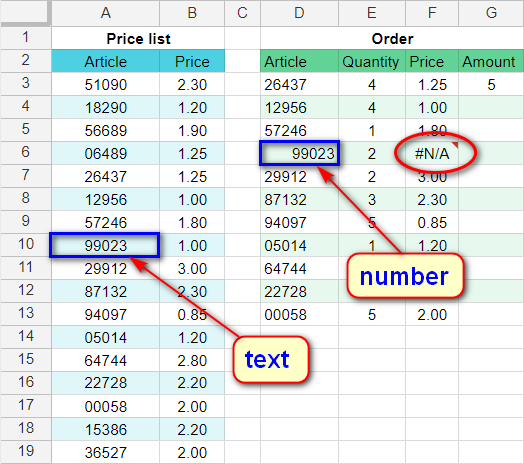The width and height of the screenshot is (524, 464).
Task: Click quantity 5 in the 00058 order row
Action: point(372,315)
